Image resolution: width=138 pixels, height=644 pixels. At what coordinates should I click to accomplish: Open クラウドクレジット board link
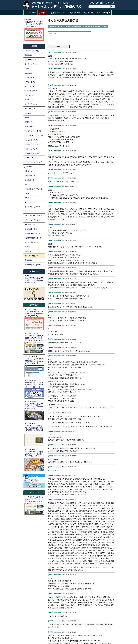[34, 104]
